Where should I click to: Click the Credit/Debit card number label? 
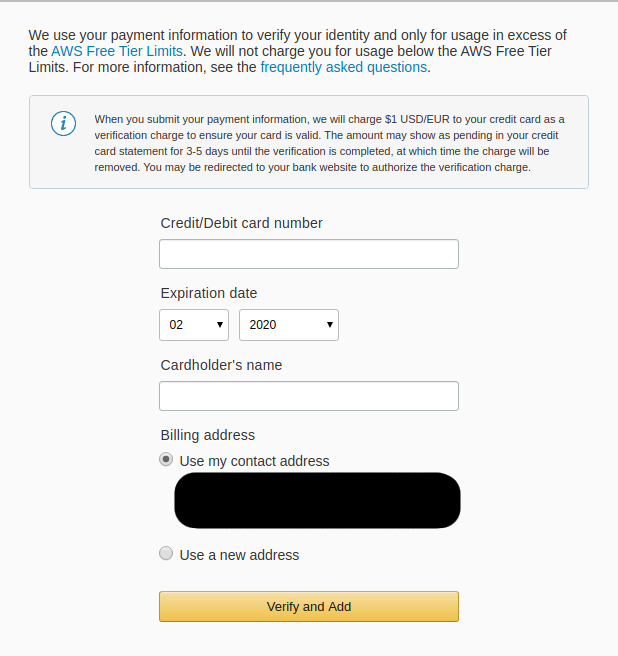coord(241,223)
